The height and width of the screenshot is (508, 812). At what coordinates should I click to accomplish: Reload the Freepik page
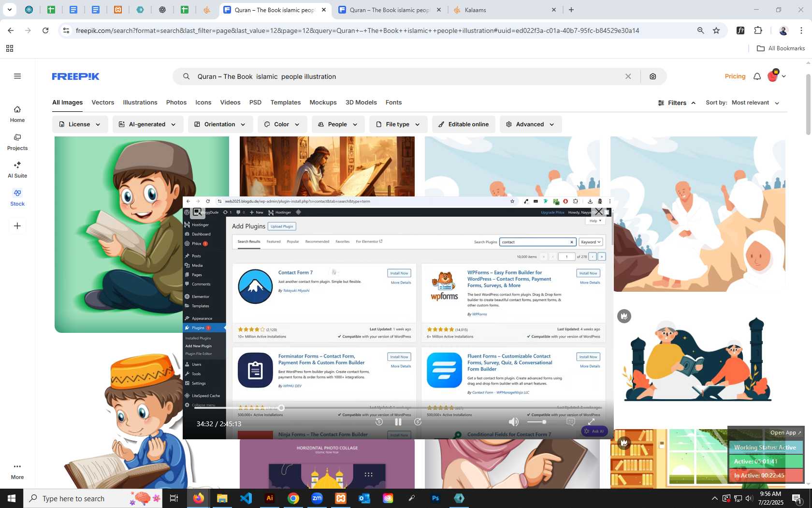[x=45, y=30]
